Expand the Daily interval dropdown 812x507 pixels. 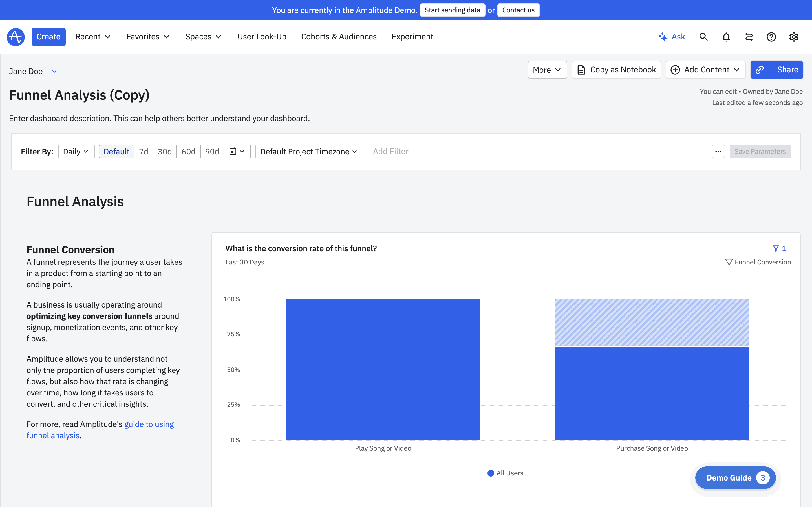click(x=76, y=152)
